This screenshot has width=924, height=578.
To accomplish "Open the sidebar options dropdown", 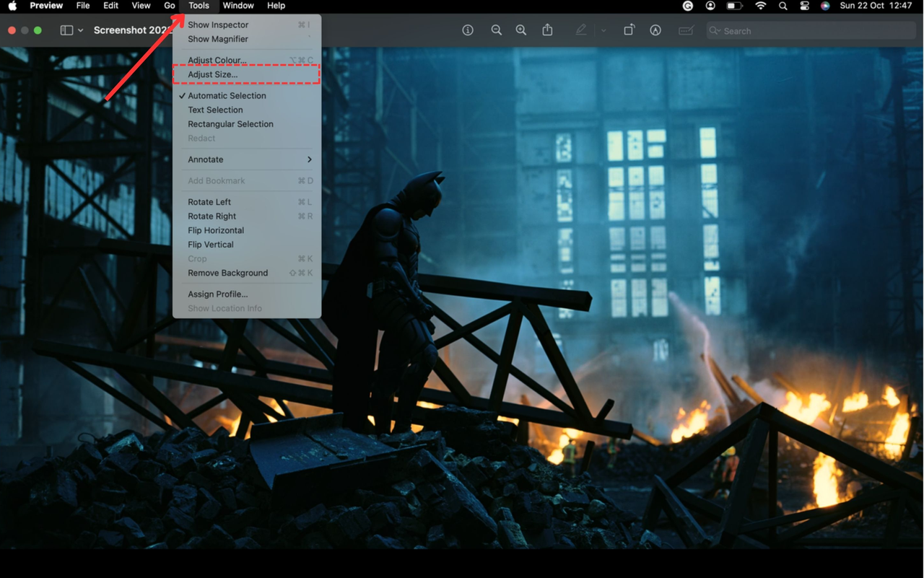I will tap(79, 30).
